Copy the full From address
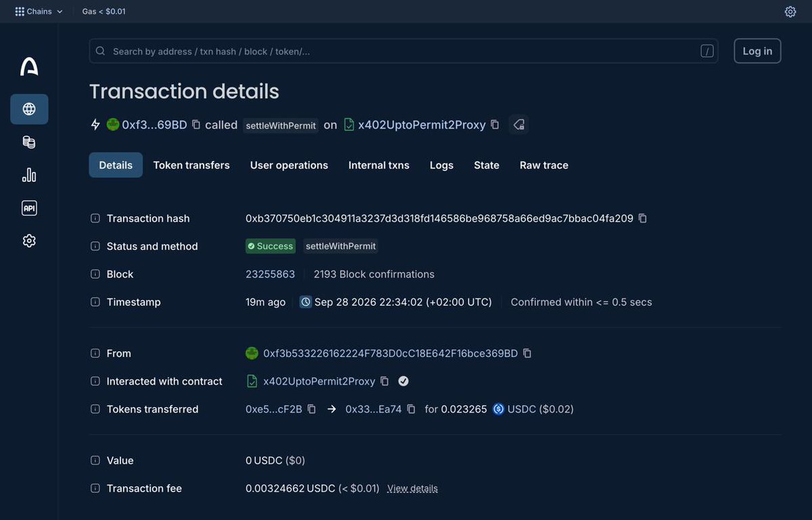 [527, 353]
